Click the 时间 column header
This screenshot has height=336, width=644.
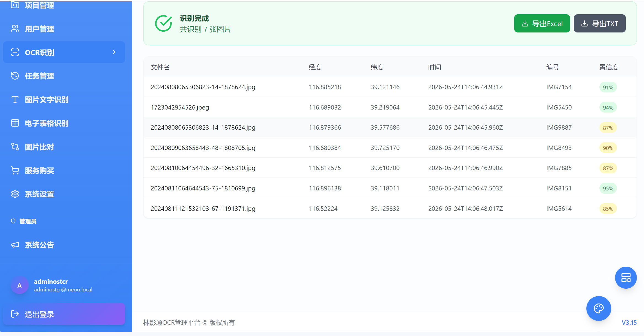tap(435, 67)
